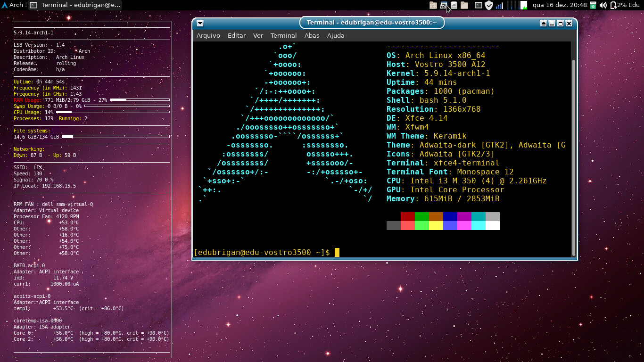Image resolution: width=644 pixels, height=362 pixels.
Task: Open the Editar menu
Action: pyautogui.click(x=237, y=35)
